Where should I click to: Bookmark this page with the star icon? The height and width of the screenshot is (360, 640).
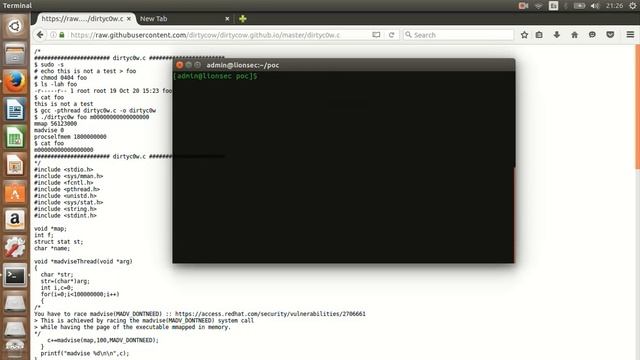coord(524,35)
